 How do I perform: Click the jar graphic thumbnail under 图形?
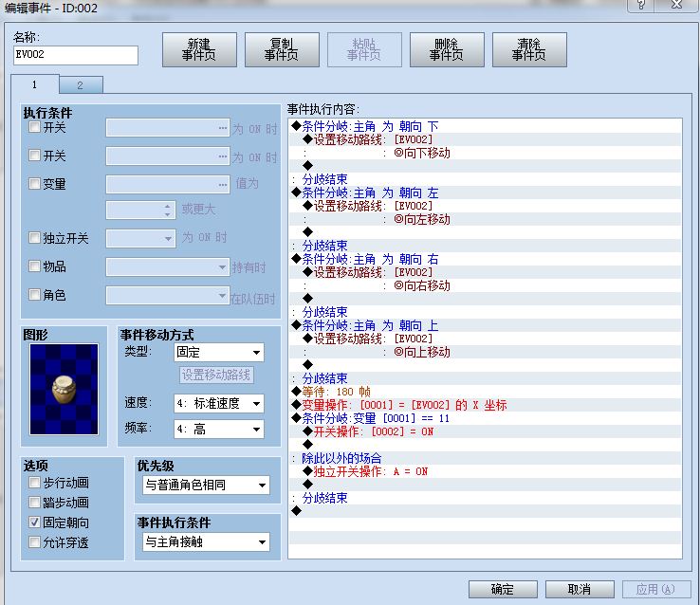(64, 389)
